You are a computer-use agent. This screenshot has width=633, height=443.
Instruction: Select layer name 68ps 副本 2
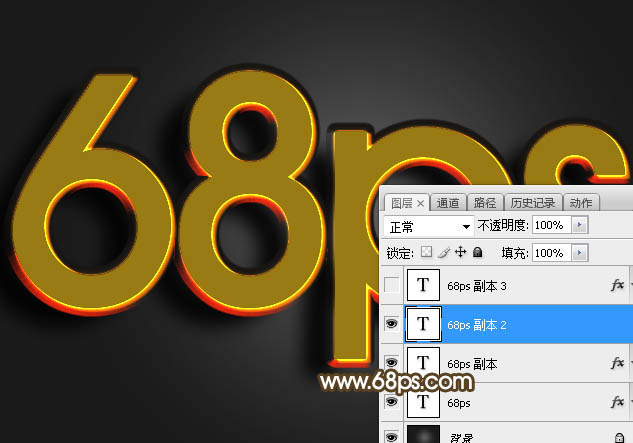point(476,325)
